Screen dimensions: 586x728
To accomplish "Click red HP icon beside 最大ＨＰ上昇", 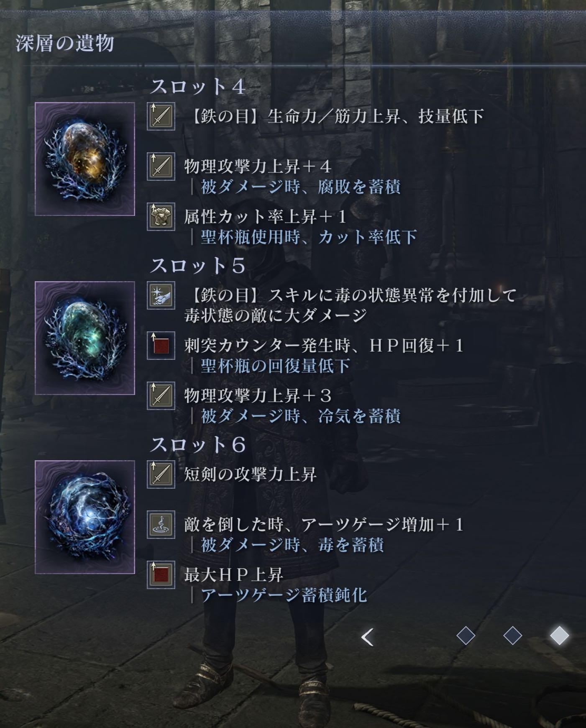I will click(161, 575).
